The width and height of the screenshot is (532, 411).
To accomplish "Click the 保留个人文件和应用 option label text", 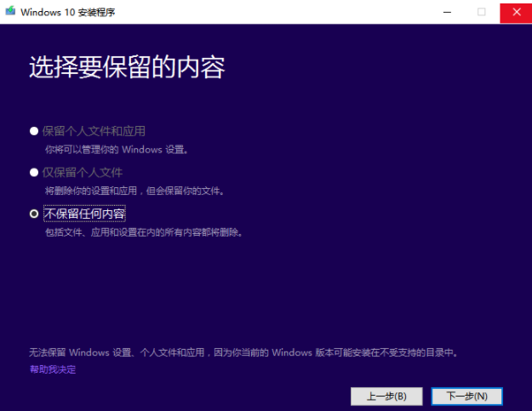I will pyautogui.click(x=94, y=131).
